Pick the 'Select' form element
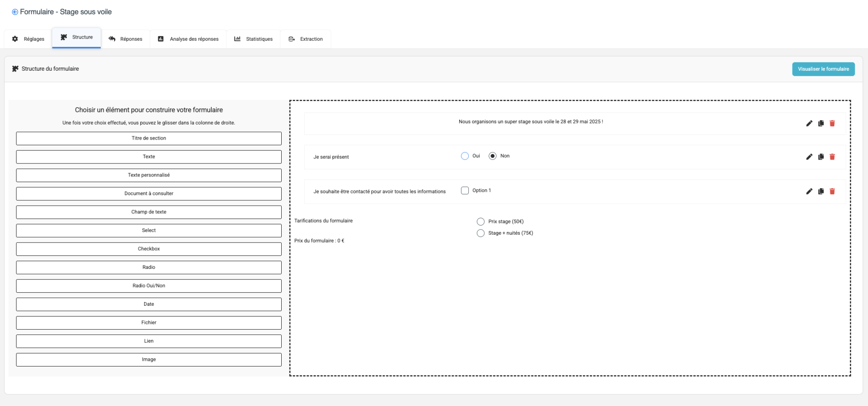 (x=149, y=231)
